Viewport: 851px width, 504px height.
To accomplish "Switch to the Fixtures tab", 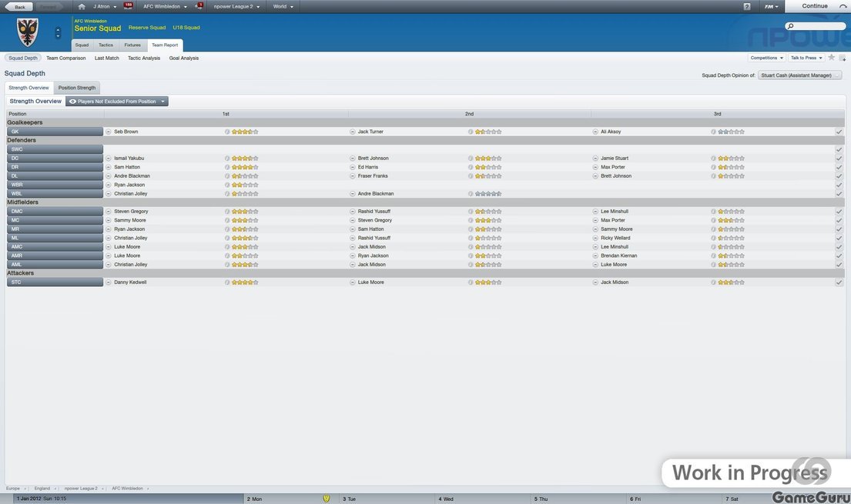I will pyautogui.click(x=132, y=45).
